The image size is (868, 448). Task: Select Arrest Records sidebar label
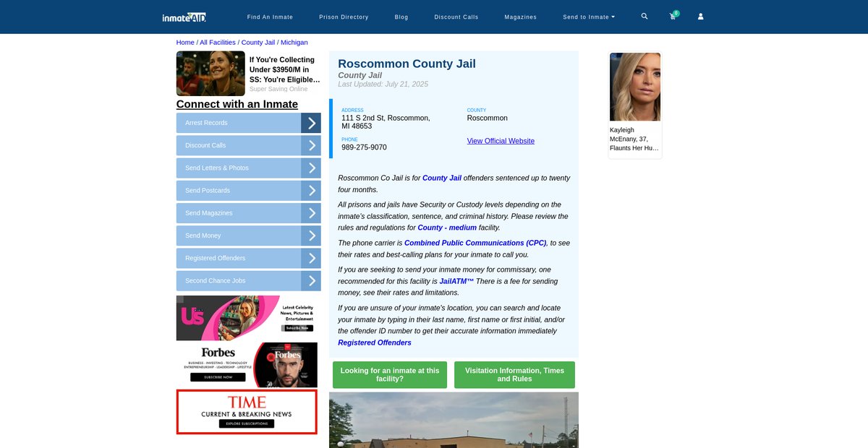[x=206, y=123]
